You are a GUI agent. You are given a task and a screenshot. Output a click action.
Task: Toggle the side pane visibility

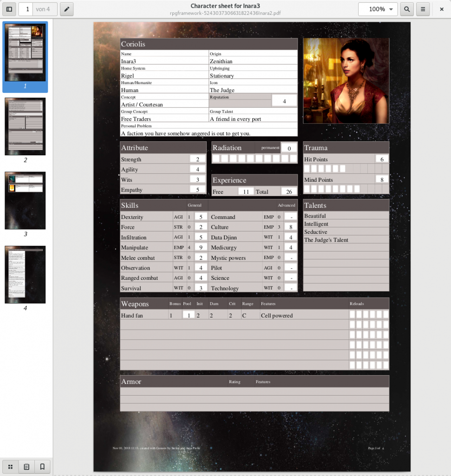point(9,9)
